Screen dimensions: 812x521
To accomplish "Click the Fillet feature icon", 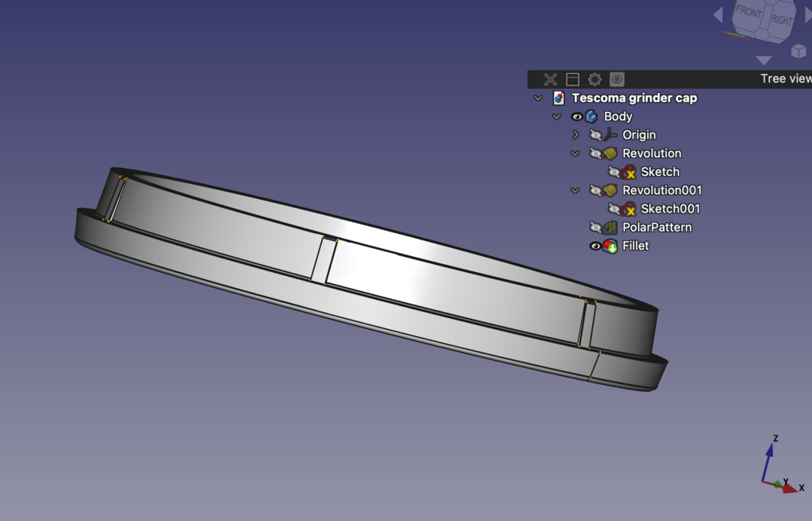I will 610,246.
